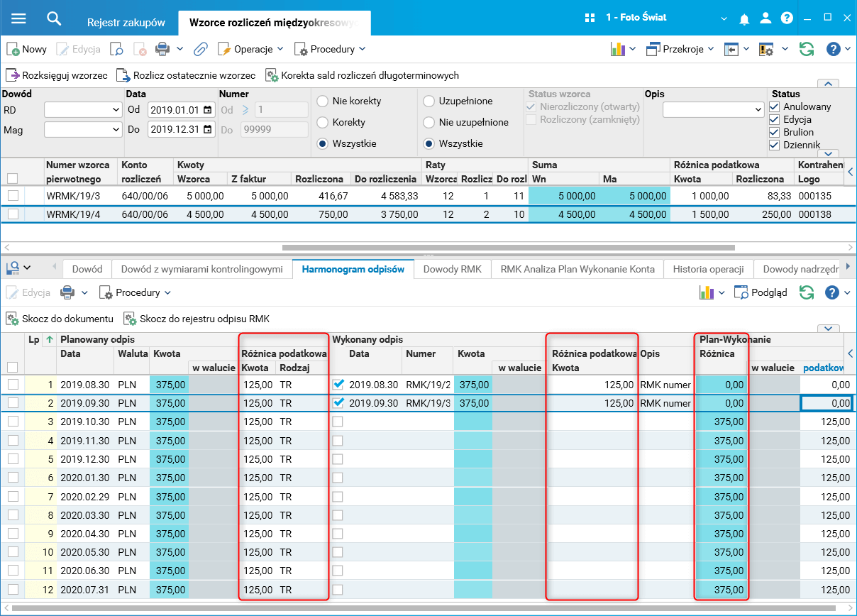Click Korekta sald rozliczeń długoterminowych
Image resolution: width=857 pixels, height=616 pixels.
point(362,75)
